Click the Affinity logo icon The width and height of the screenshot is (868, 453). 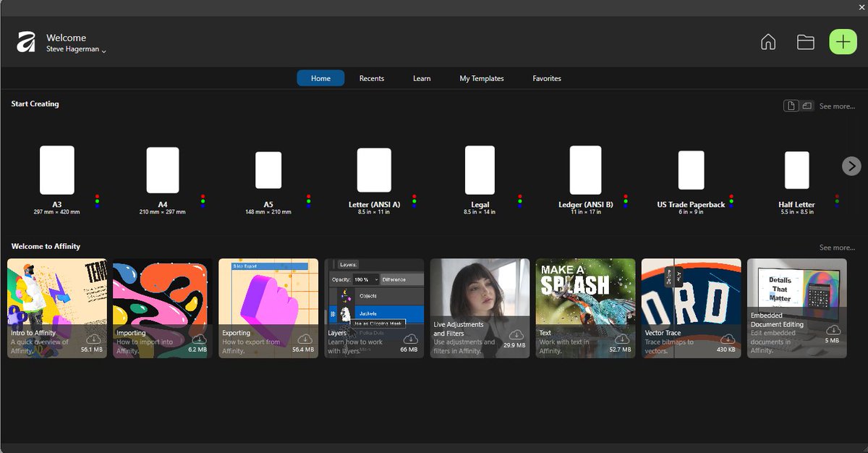26,42
